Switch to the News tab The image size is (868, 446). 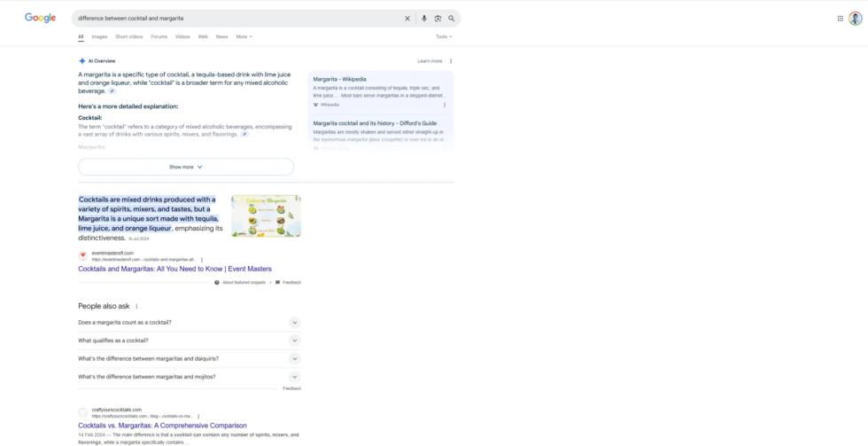tap(222, 36)
